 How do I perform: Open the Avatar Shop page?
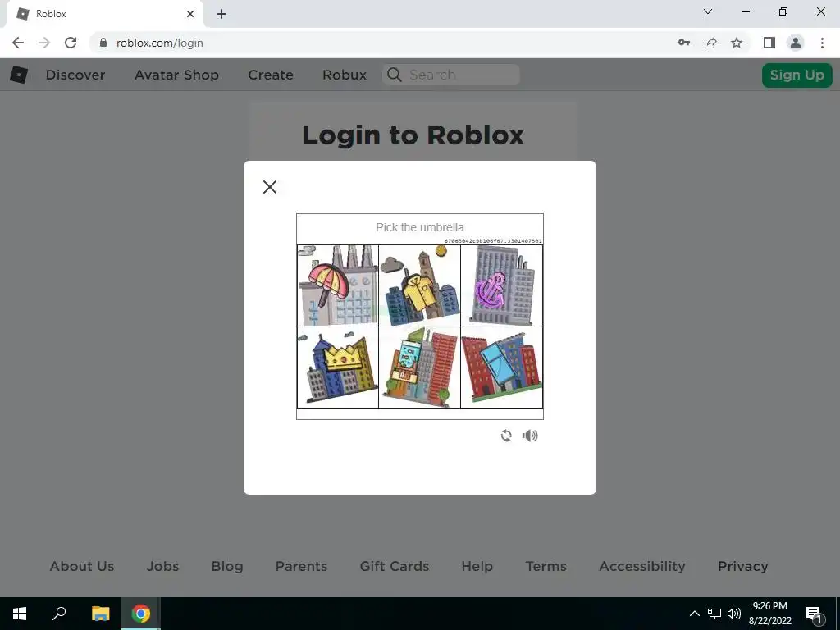pyautogui.click(x=177, y=75)
